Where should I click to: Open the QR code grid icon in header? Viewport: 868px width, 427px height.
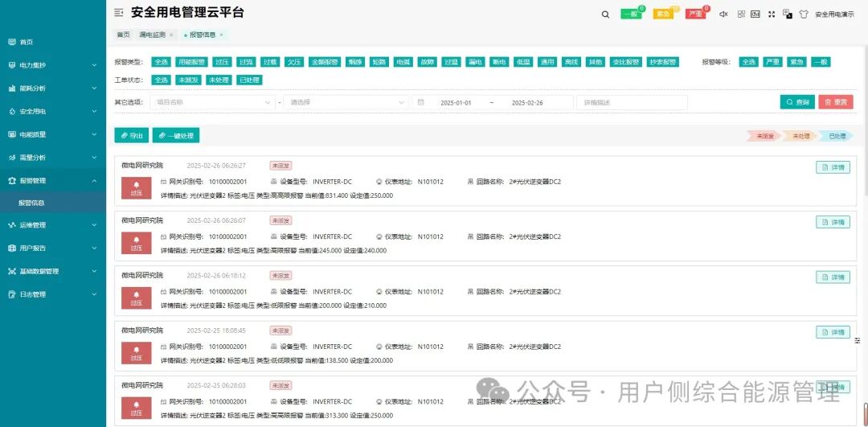pos(741,14)
